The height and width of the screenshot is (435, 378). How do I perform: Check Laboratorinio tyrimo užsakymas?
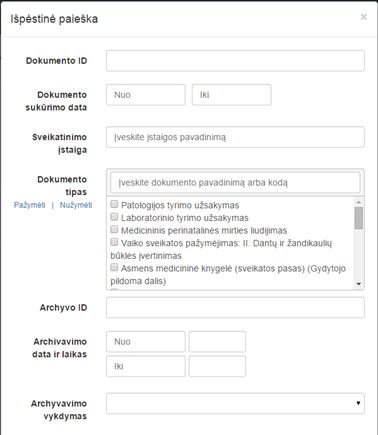114,217
